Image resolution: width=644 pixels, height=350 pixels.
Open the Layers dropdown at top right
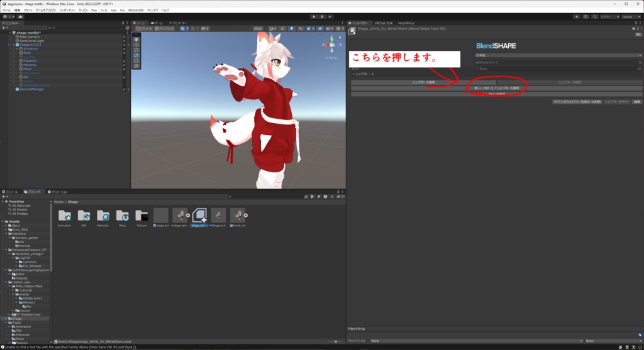[609, 17]
